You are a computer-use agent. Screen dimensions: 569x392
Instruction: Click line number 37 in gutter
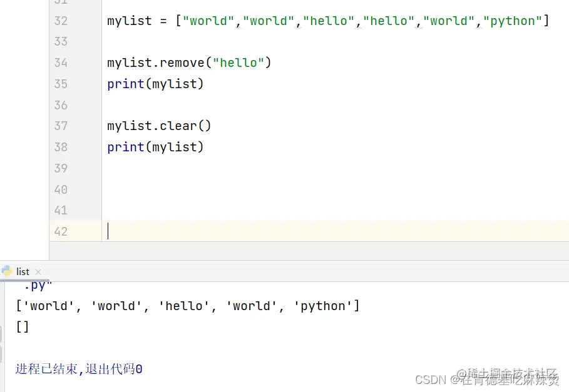coord(61,126)
